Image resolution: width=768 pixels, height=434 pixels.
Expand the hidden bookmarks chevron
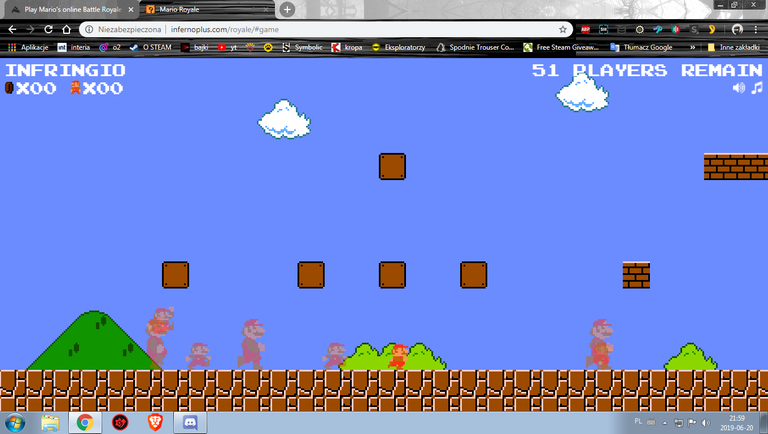click(x=693, y=47)
